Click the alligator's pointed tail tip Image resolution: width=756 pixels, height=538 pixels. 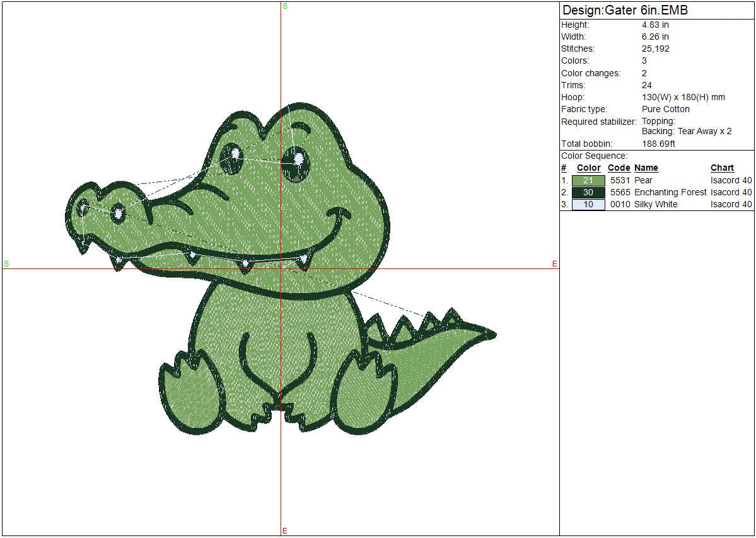coord(492,335)
